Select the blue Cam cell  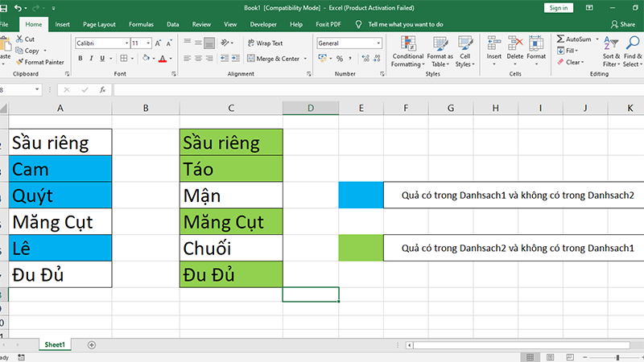pos(60,169)
